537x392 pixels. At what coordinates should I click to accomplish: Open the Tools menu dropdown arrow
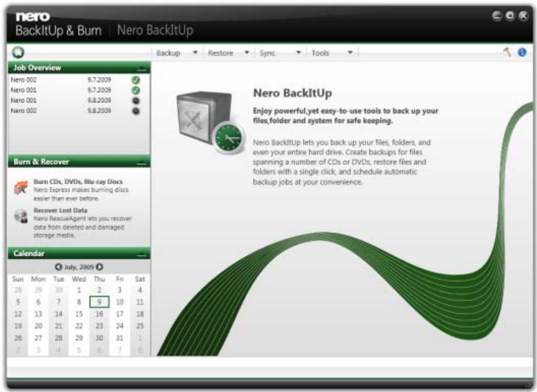tap(350, 52)
